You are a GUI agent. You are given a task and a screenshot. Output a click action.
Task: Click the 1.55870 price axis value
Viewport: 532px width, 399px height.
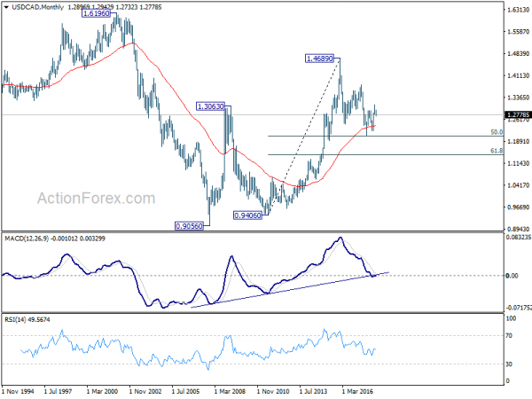[518, 32]
